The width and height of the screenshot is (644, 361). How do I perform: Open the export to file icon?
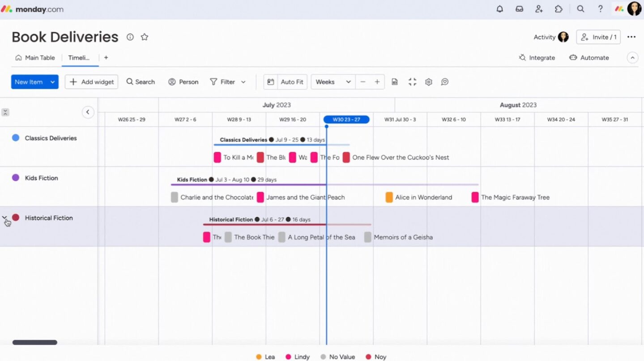(395, 82)
